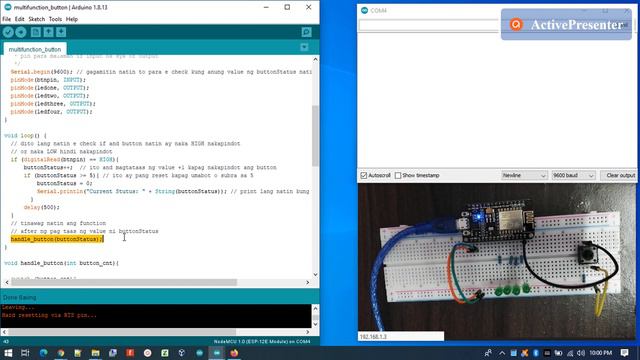Click the 'pinMode(btnpin, INPUT);' line
Screen dimensions: 640x360
tap(48, 80)
